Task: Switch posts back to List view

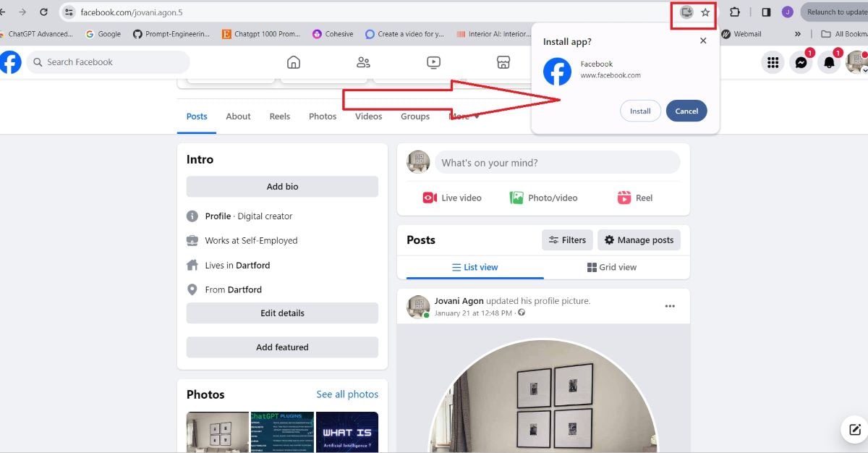Action: tap(474, 267)
